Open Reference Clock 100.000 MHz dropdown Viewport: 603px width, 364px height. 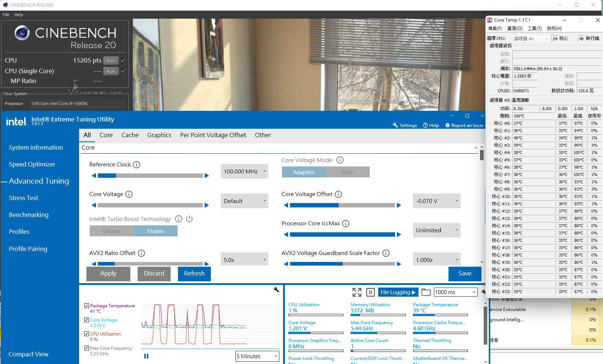point(244,171)
